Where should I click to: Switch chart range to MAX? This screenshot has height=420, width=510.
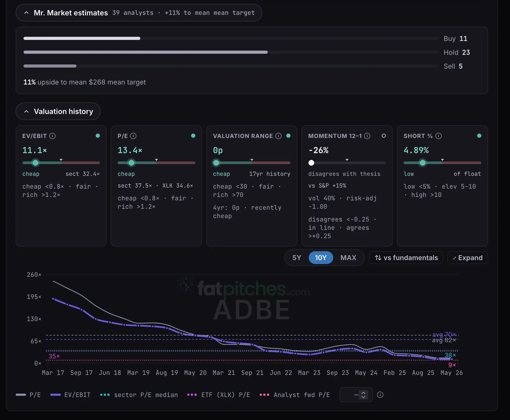click(348, 258)
